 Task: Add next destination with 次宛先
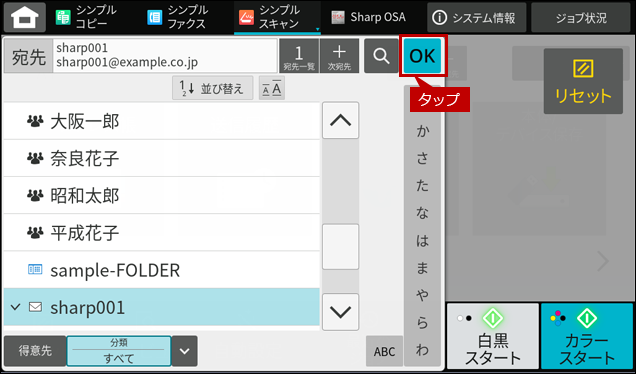pos(339,56)
